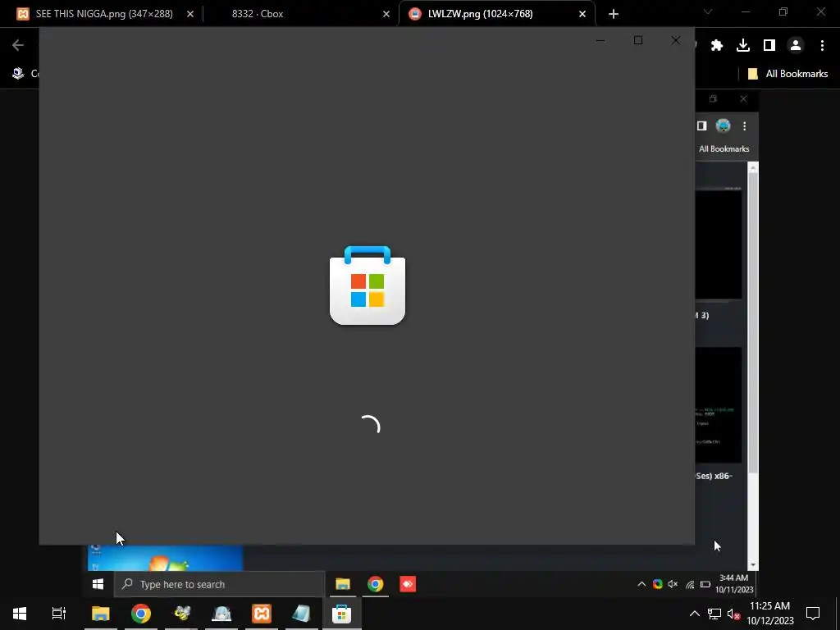
Task: Click the scrollbar up arrow in embedded screenshot
Action: coord(753,167)
